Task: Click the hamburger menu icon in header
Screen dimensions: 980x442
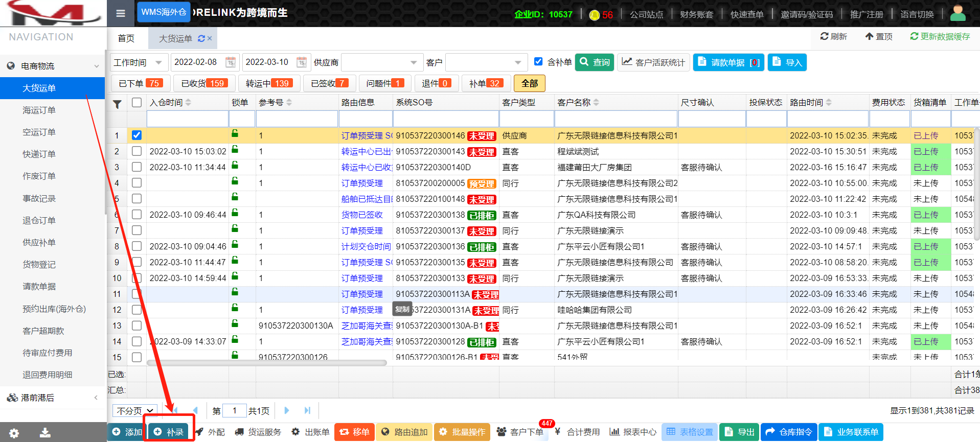Action: pos(121,13)
